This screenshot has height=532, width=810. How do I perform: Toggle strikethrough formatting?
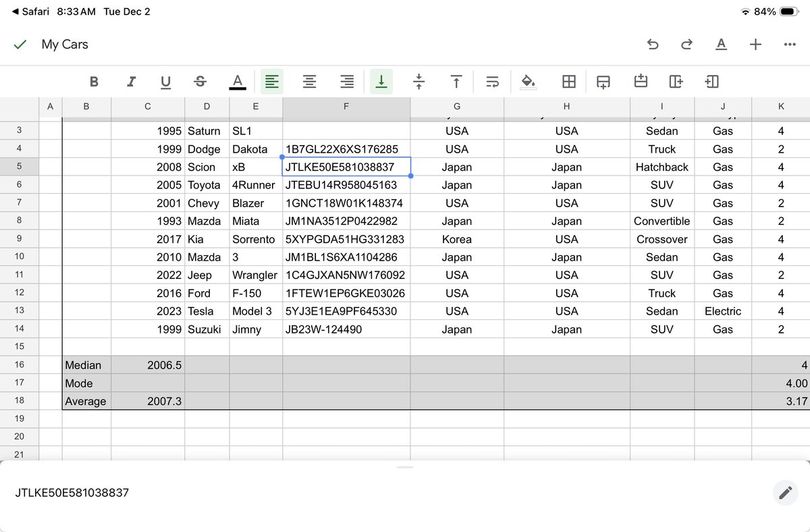200,82
